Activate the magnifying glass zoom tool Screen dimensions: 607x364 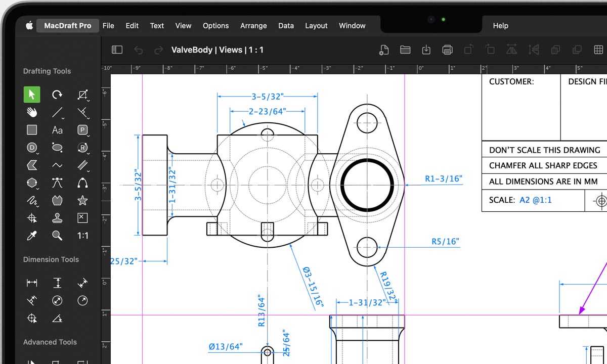pos(57,236)
